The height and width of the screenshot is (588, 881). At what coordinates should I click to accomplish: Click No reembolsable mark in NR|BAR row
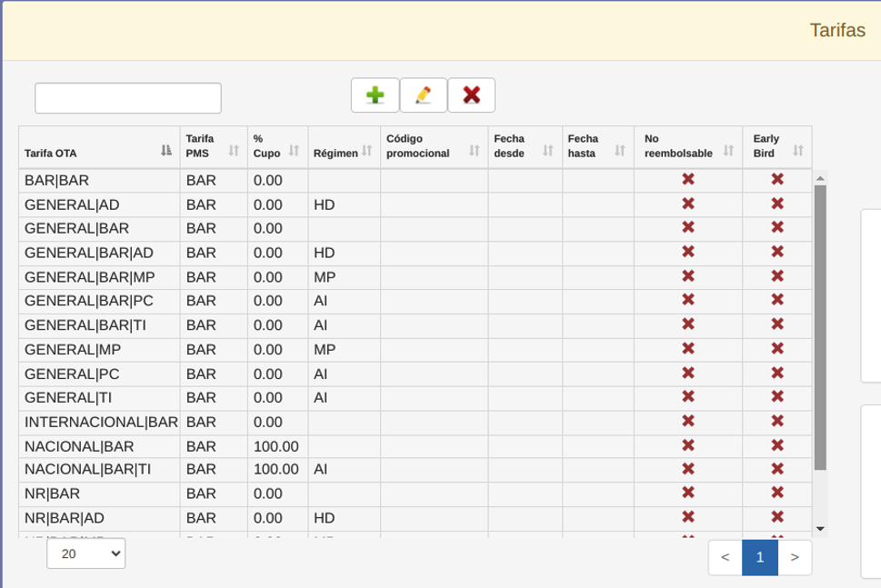point(688,493)
